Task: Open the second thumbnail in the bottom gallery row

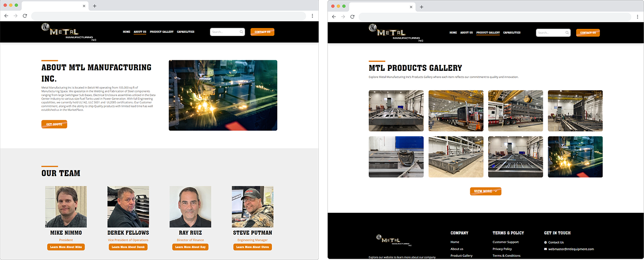Action: tap(456, 157)
